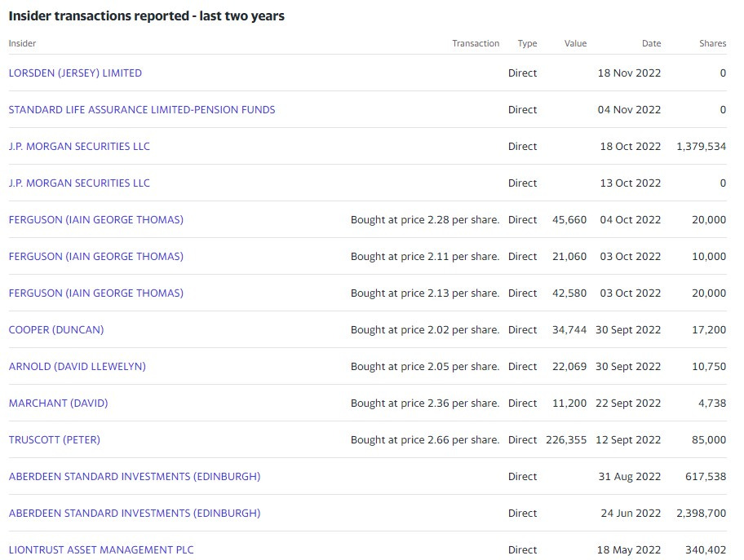Open FERGUSON link for 04 Oct 2022 transaction

(x=95, y=219)
